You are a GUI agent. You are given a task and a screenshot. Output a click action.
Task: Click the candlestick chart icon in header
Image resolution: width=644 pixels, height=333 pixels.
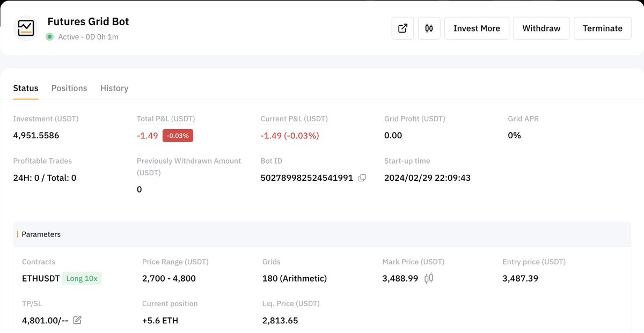tap(429, 28)
